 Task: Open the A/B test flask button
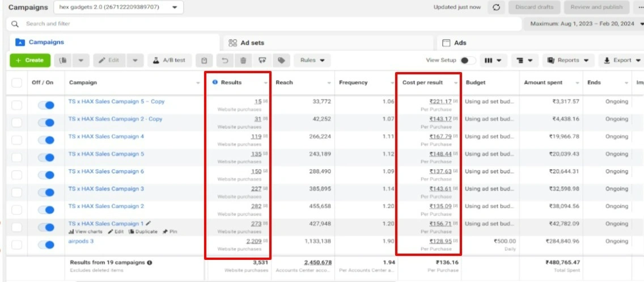point(170,60)
